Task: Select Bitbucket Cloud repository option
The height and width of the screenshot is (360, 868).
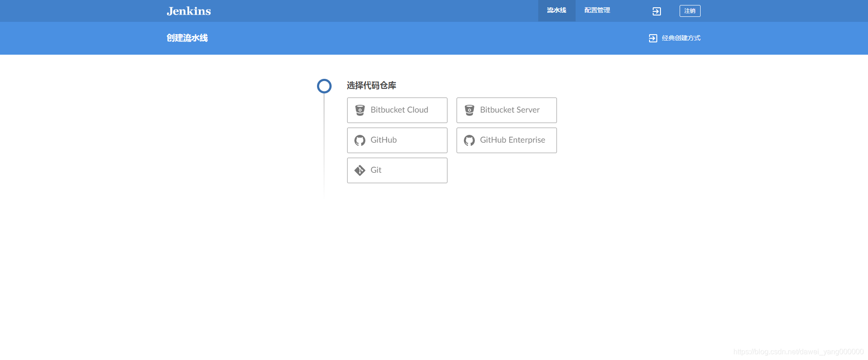Action: point(397,110)
